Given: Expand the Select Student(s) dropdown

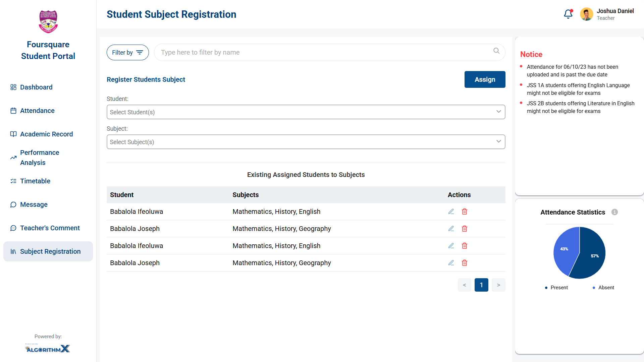Looking at the screenshot, I should [306, 112].
